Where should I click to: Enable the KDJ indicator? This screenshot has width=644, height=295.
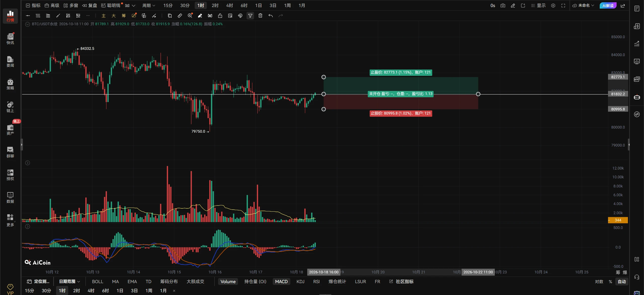pos(300,282)
